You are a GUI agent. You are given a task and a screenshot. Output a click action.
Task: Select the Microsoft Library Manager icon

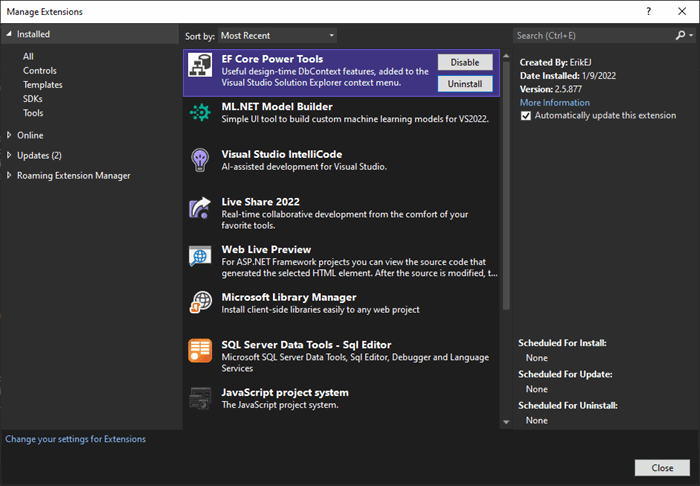pyautogui.click(x=200, y=303)
